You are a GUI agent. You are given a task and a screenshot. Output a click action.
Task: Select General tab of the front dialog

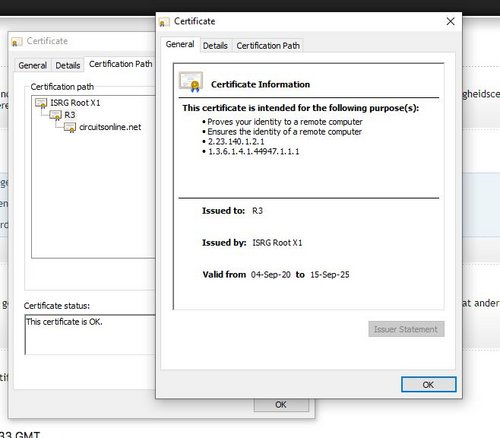(180, 44)
